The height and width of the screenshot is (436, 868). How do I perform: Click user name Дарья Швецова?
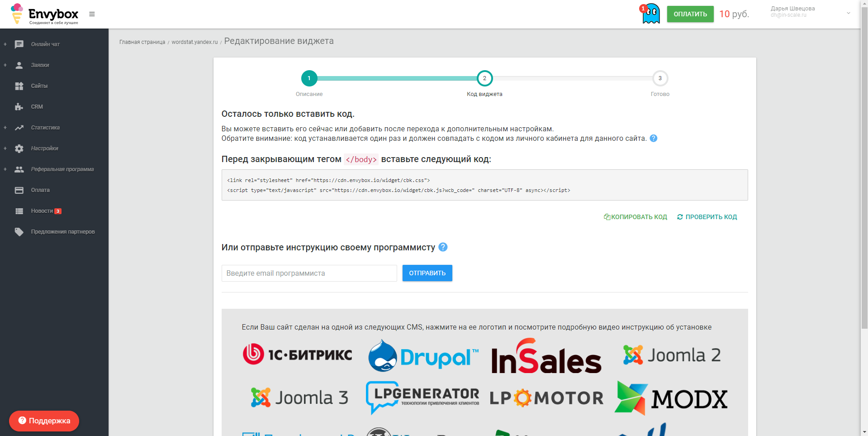coord(792,9)
